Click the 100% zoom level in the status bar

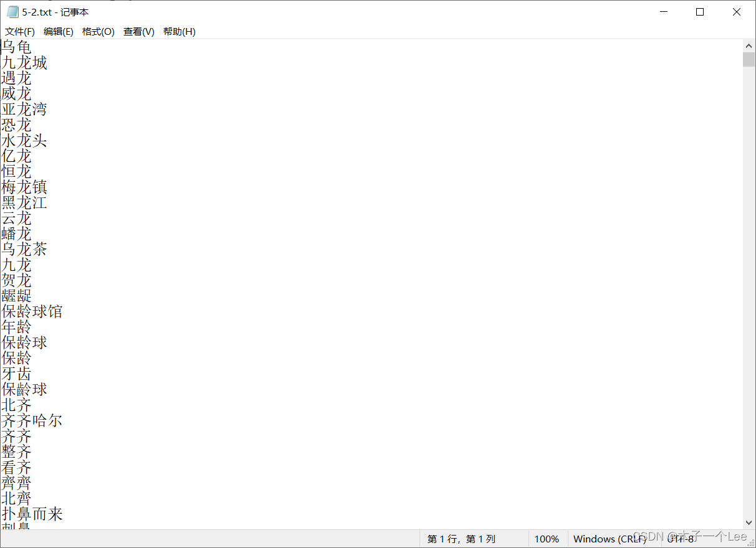coord(547,539)
